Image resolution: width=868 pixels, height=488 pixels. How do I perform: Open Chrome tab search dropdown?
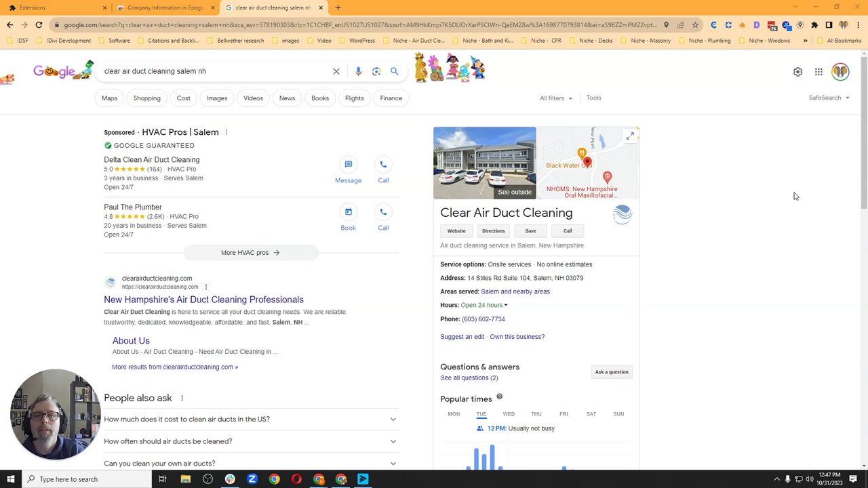(796, 7)
